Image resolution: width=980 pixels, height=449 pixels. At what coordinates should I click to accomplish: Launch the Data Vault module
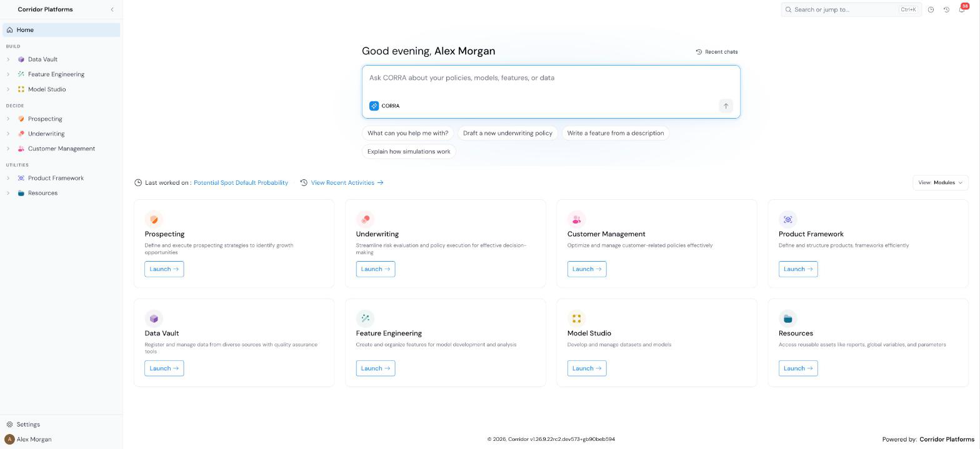click(x=164, y=368)
